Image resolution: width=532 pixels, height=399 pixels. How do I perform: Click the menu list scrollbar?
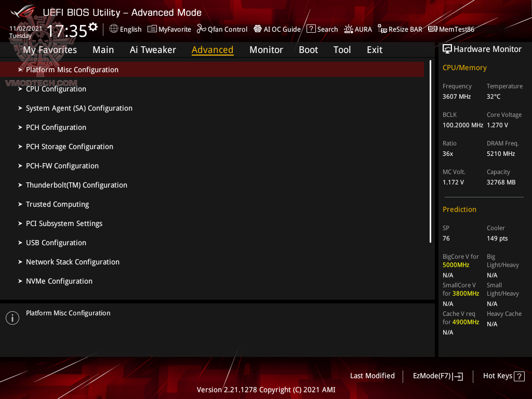click(x=430, y=152)
